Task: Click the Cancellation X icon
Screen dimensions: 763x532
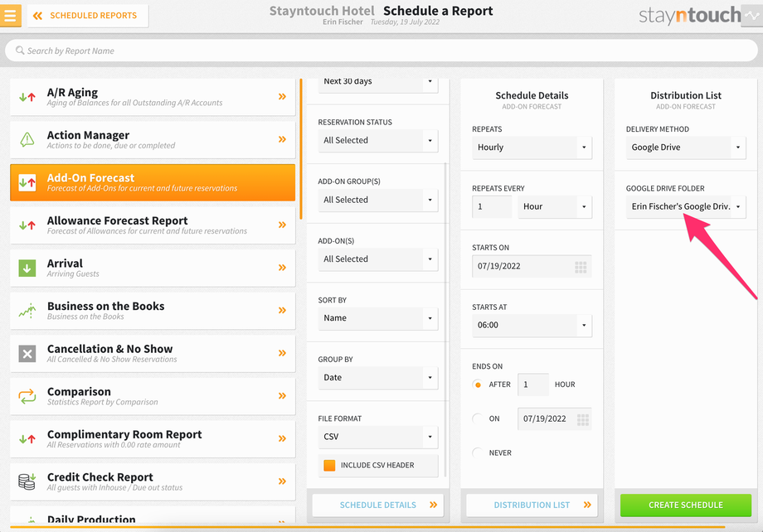Action: [27, 354]
